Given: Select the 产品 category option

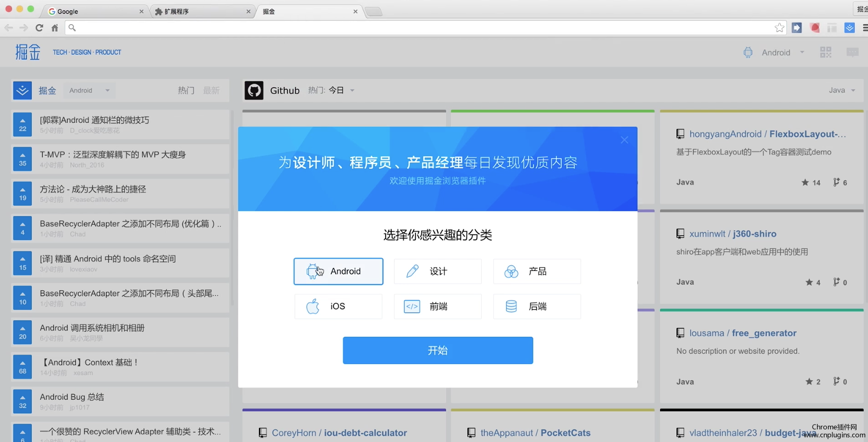Looking at the screenshot, I should [x=537, y=271].
